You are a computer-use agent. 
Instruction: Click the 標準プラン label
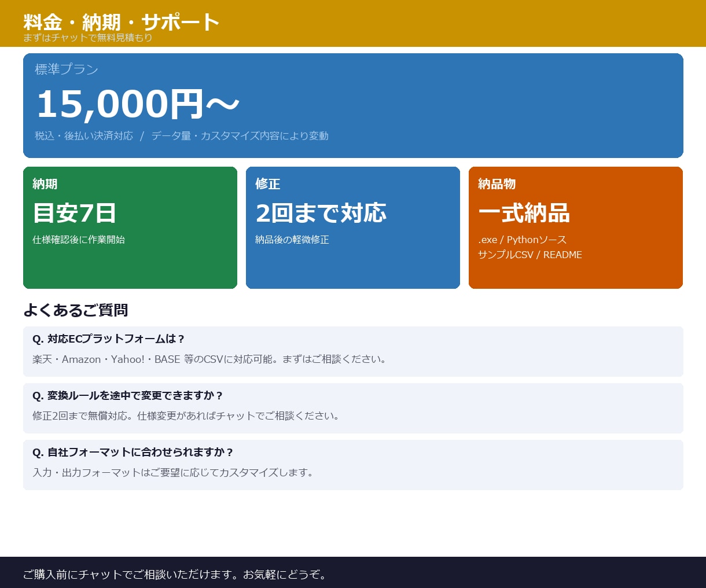(x=67, y=69)
